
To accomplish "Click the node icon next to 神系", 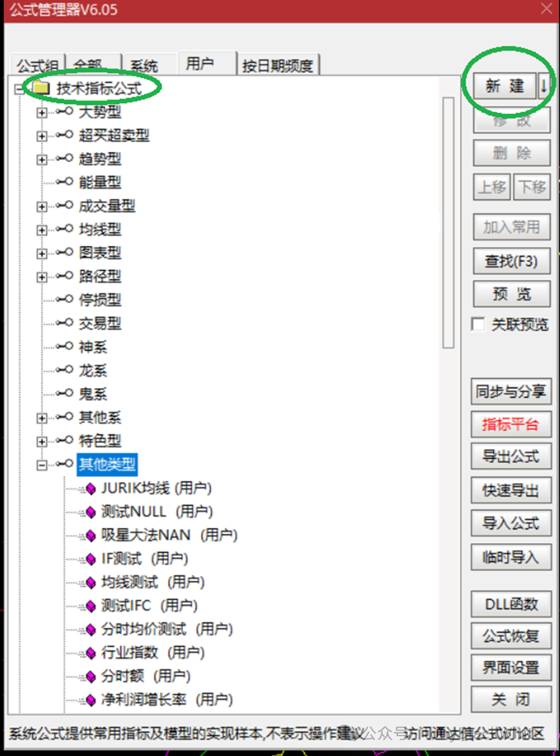I will point(65,346).
